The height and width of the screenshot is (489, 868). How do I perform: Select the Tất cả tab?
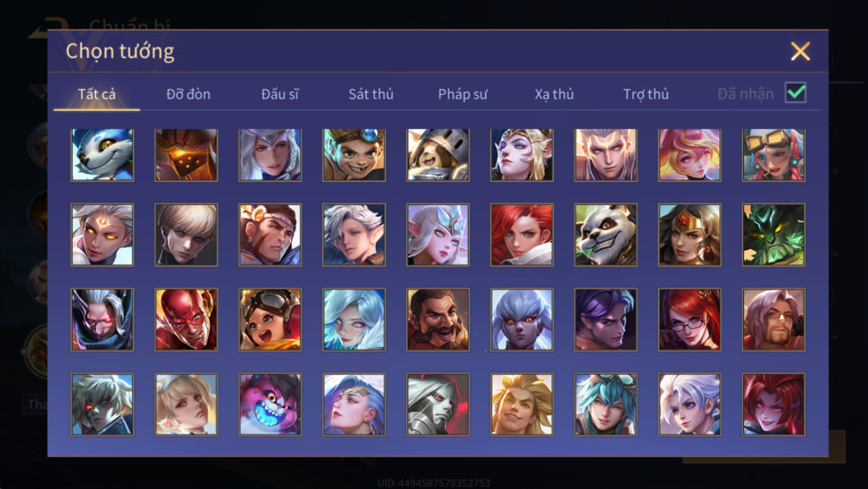(97, 94)
